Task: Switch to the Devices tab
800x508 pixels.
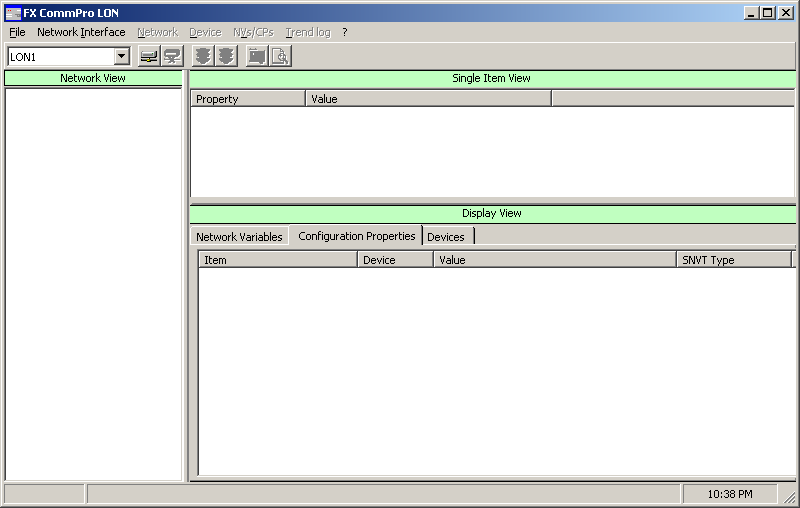Action: coord(446,237)
